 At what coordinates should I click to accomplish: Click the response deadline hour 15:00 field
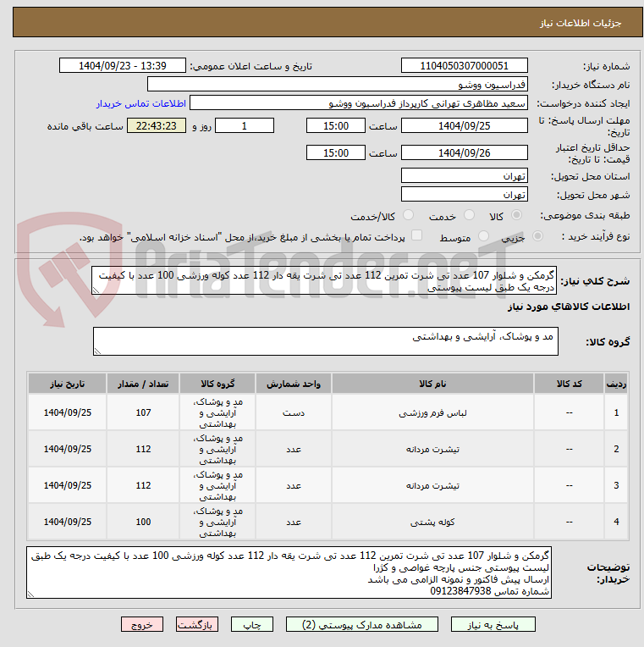336,125
